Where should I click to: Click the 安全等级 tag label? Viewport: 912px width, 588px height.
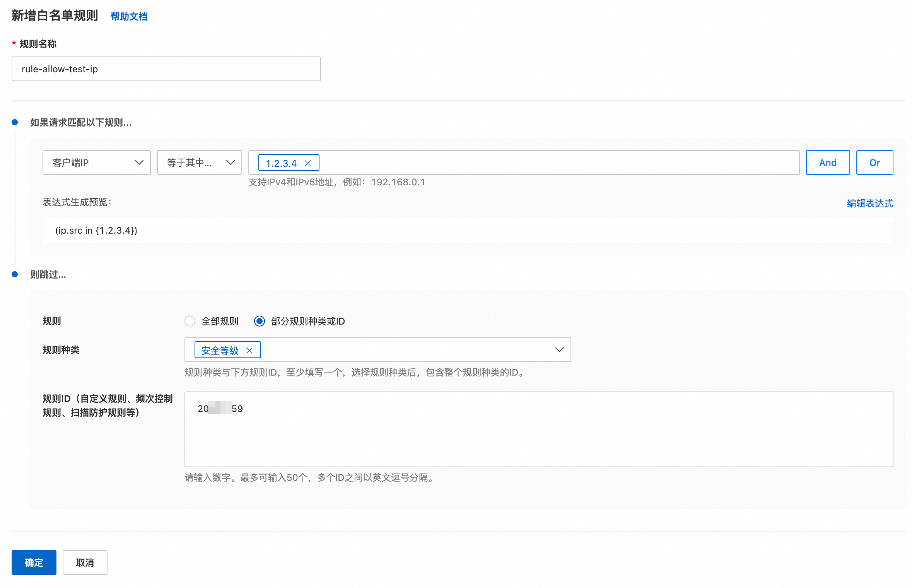(220, 350)
